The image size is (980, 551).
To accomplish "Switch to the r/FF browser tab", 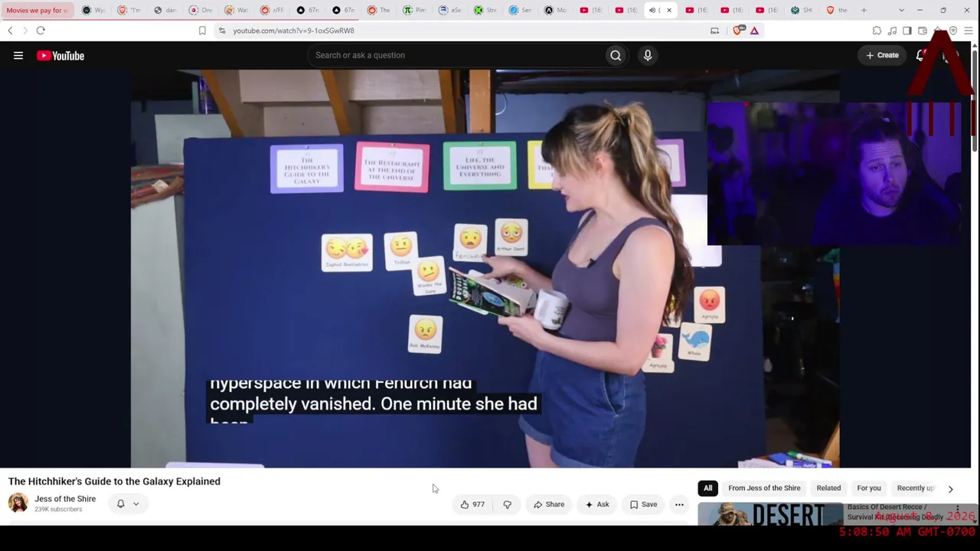I will (273, 10).
